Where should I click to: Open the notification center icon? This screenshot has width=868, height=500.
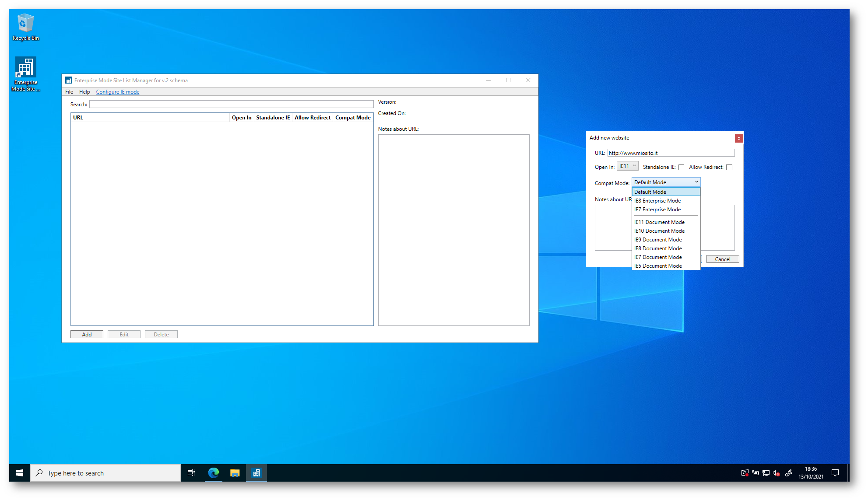[x=835, y=473]
